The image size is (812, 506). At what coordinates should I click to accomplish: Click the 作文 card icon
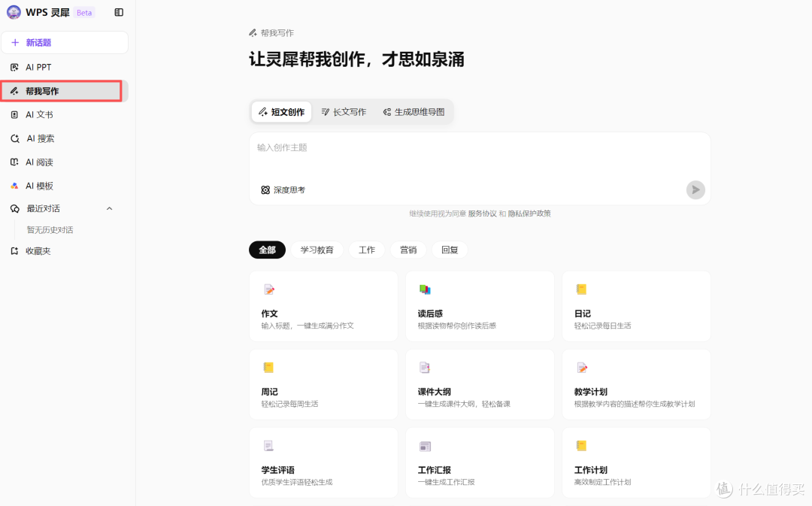(x=269, y=289)
